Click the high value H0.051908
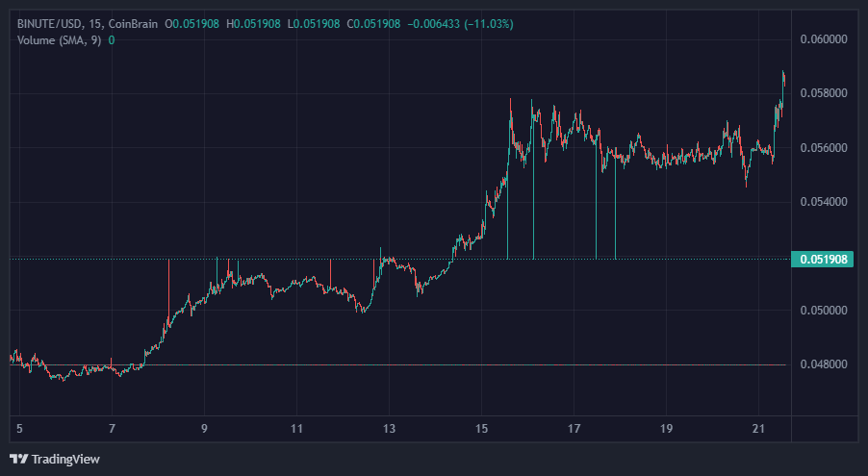 pos(253,24)
